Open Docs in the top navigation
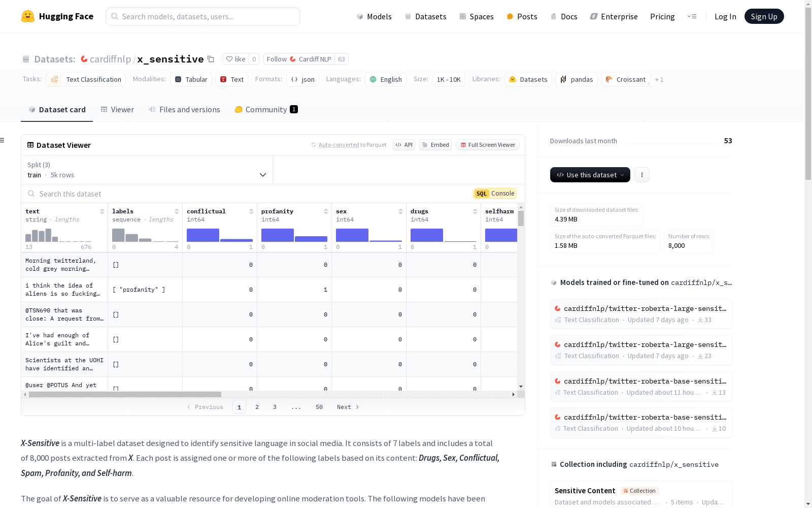The image size is (812, 508). [x=564, y=16]
